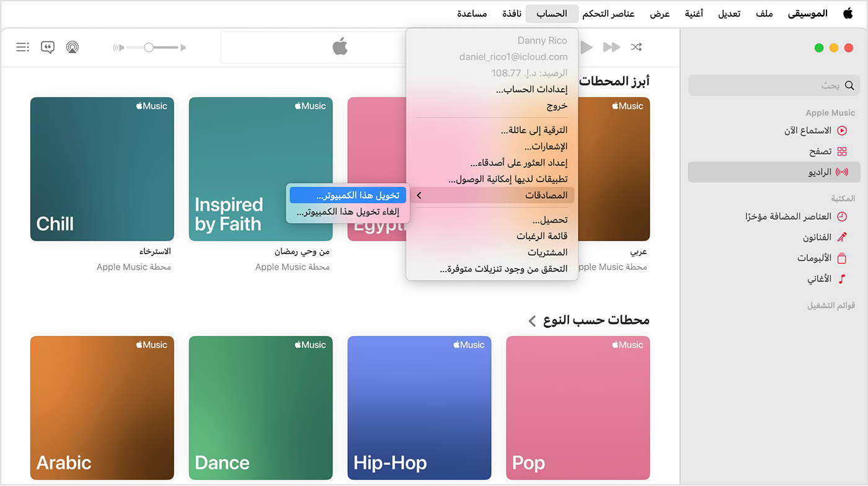868x486 pixels.
Task: Open the Dance genre station tile
Action: [x=261, y=408]
